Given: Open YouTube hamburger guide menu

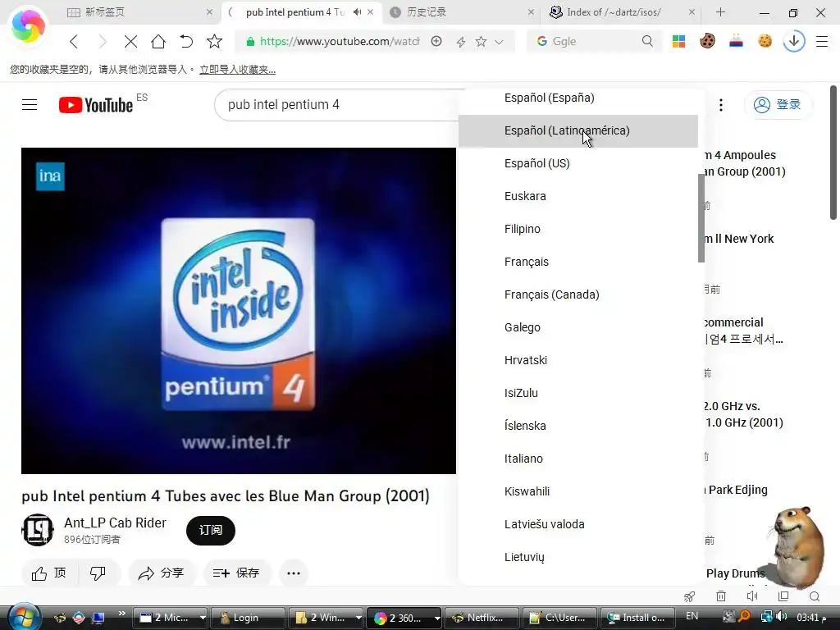Looking at the screenshot, I should (x=30, y=104).
